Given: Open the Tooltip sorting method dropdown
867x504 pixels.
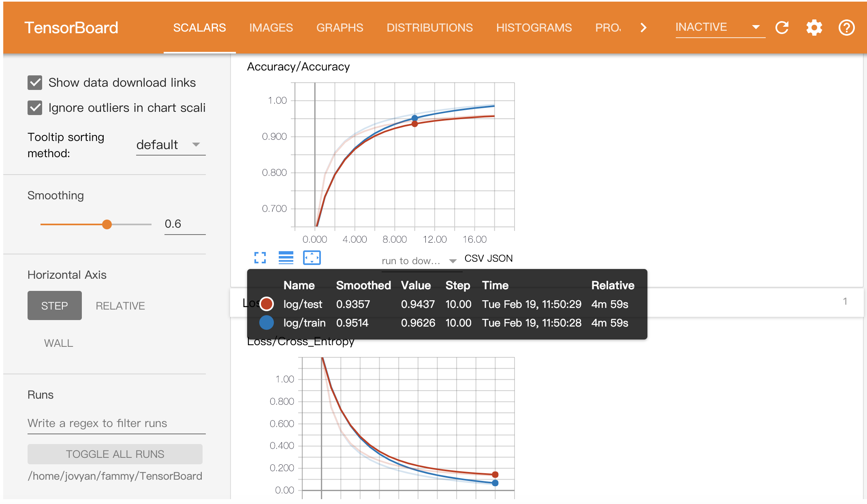Looking at the screenshot, I should [170, 145].
